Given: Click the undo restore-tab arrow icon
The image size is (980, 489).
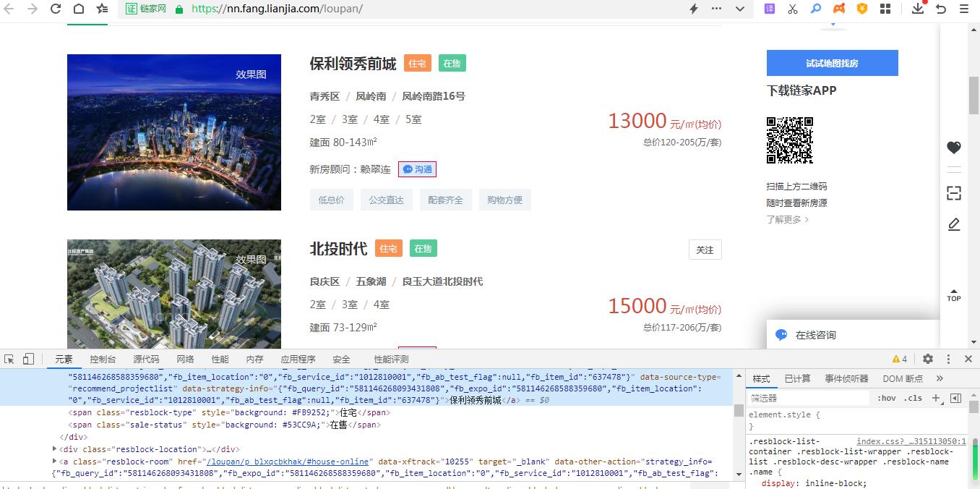Looking at the screenshot, I should tap(940, 9).
